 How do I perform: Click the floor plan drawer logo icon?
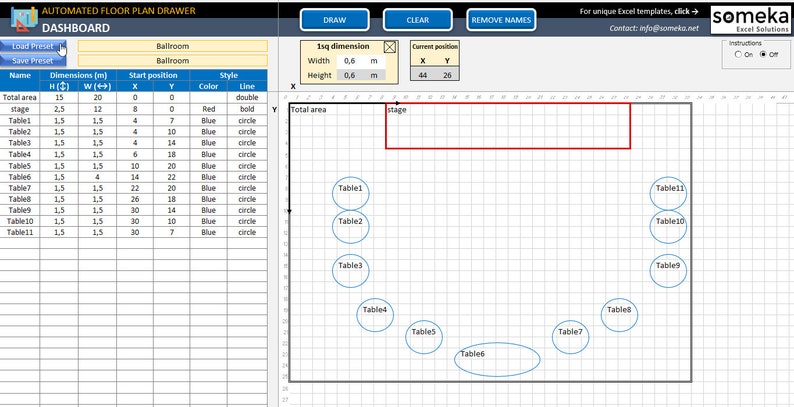point(24,19)
